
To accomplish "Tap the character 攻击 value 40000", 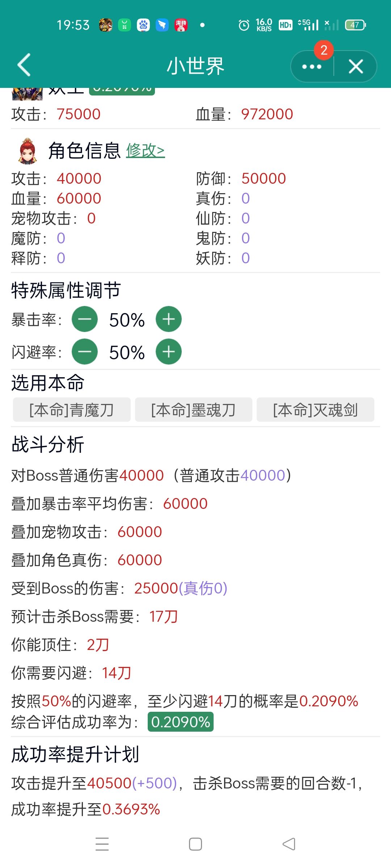I will point(79,179).
